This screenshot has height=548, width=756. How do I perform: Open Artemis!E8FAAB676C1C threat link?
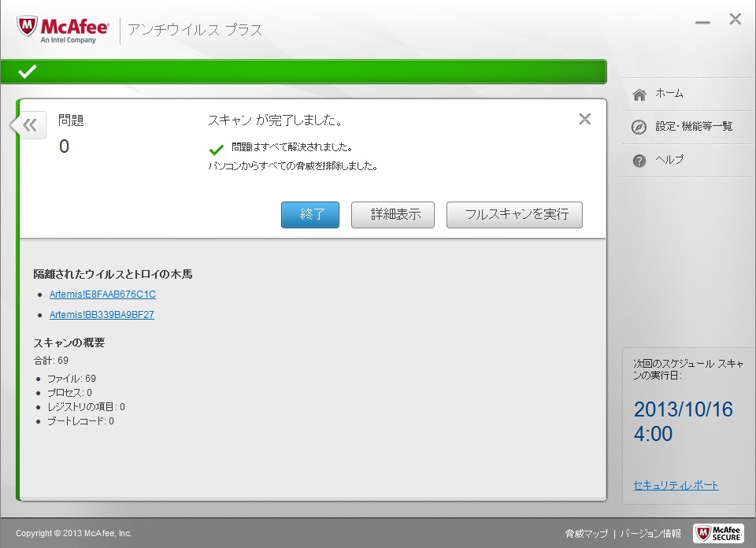(x=102, y=294)
